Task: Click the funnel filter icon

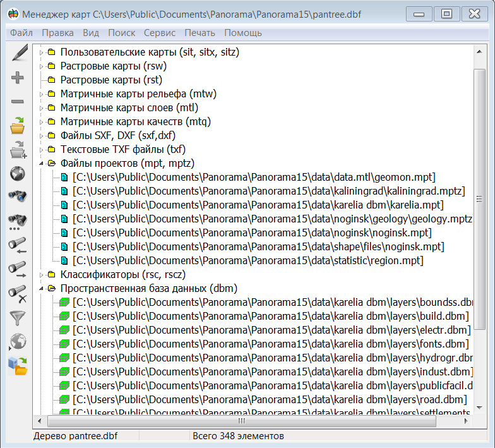Action: [17, 317]
